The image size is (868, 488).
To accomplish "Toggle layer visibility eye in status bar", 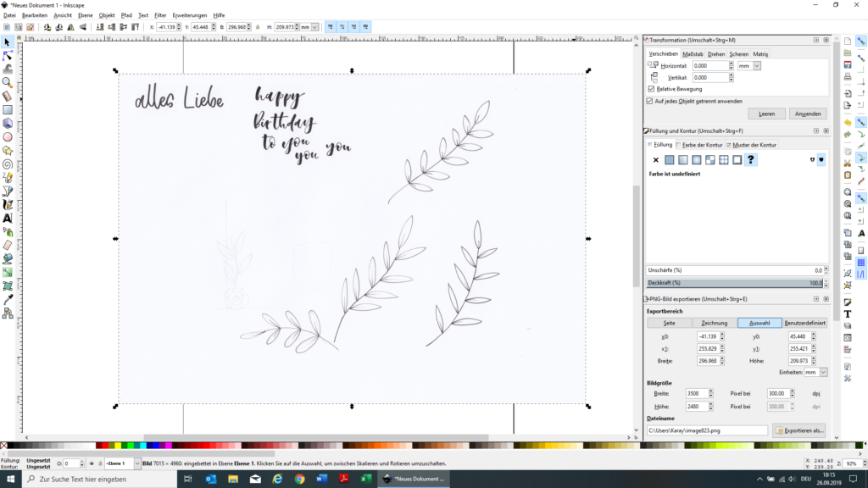I will click(92, 463).
